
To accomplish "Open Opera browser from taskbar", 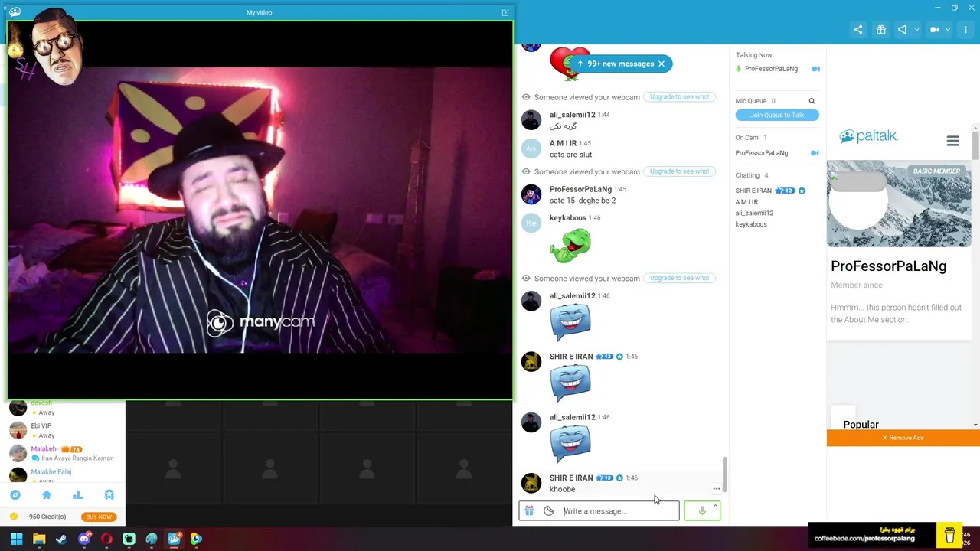I will pyautogui.click(x=106, y=539).
